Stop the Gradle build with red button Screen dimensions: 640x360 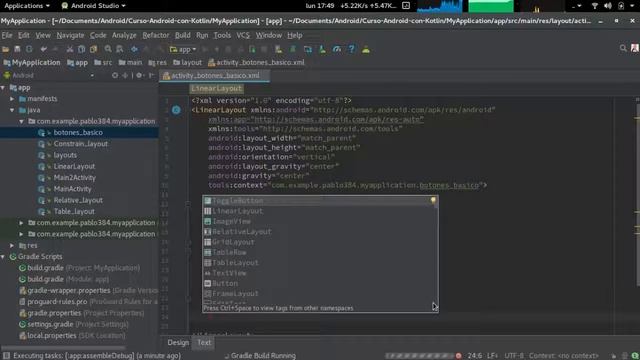click(458, 356)
